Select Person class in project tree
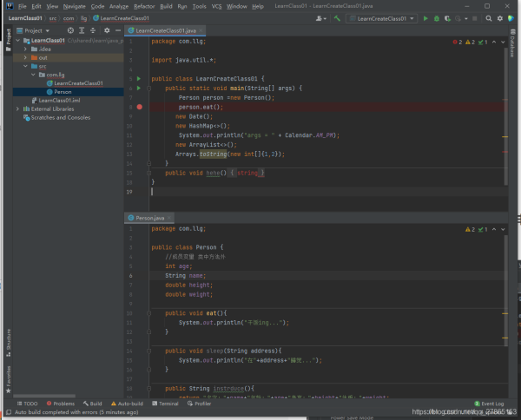The height and width of the screenshot is (420, 521). 63,92
